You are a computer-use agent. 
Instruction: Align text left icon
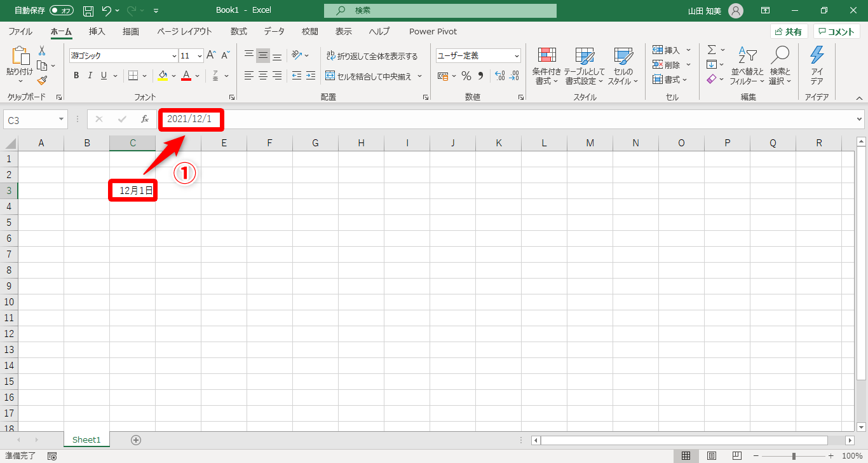[x=249, y=76]
